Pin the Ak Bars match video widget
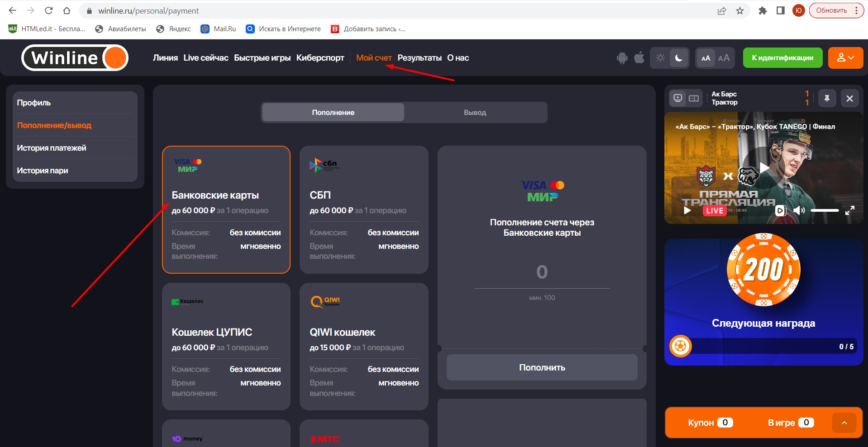 [827, 98]
